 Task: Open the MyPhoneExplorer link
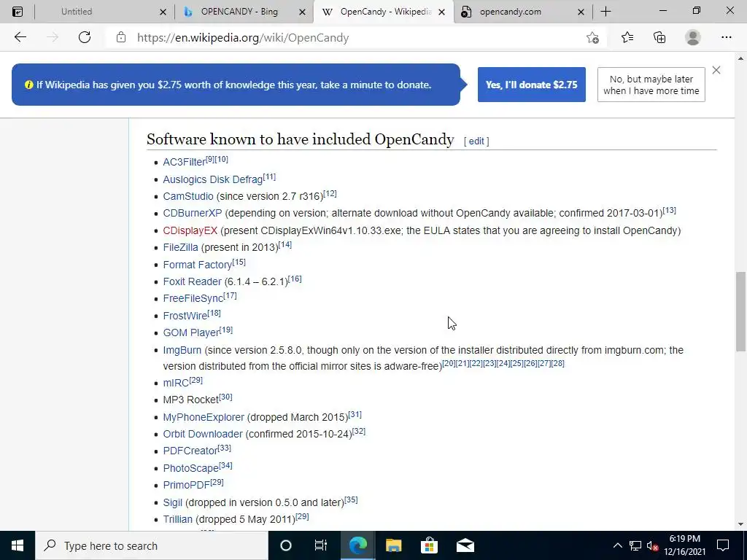tap(204, 417)
